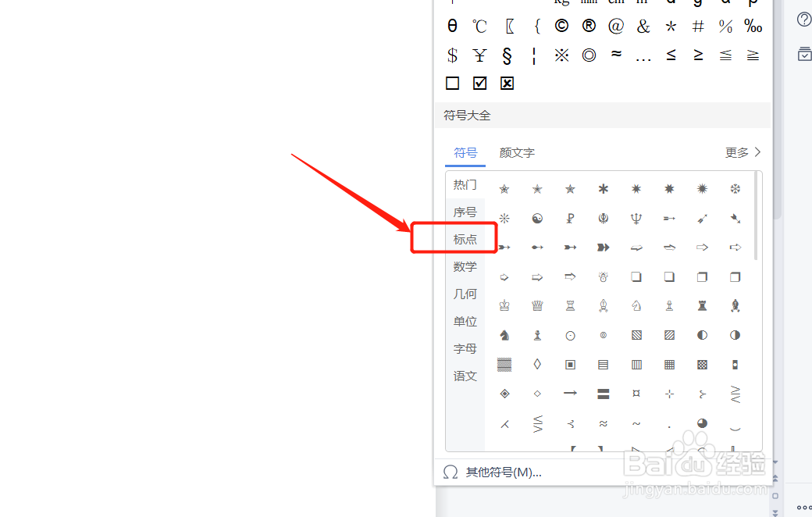The width and height of the screenshot is (812, 517).
Task: Select the 单位 symbol category
Action: (x=465, y=322)
